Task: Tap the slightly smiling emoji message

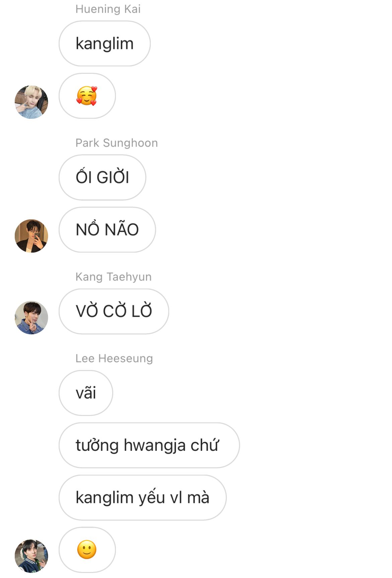Action: (87, 550)
